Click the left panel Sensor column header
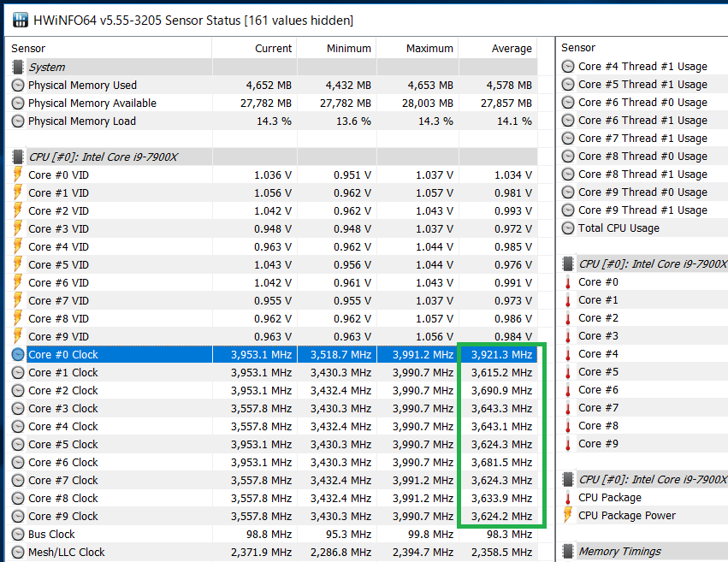 coord(28,48)
